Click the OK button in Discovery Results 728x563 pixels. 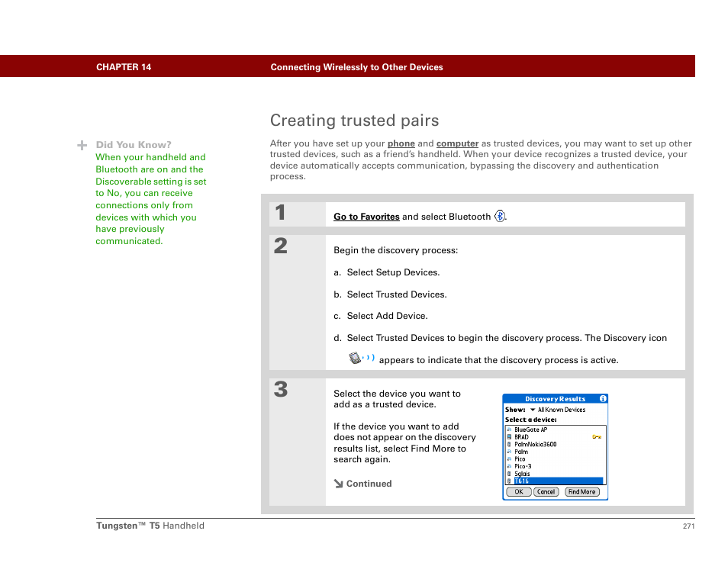(x=519, y=491)
